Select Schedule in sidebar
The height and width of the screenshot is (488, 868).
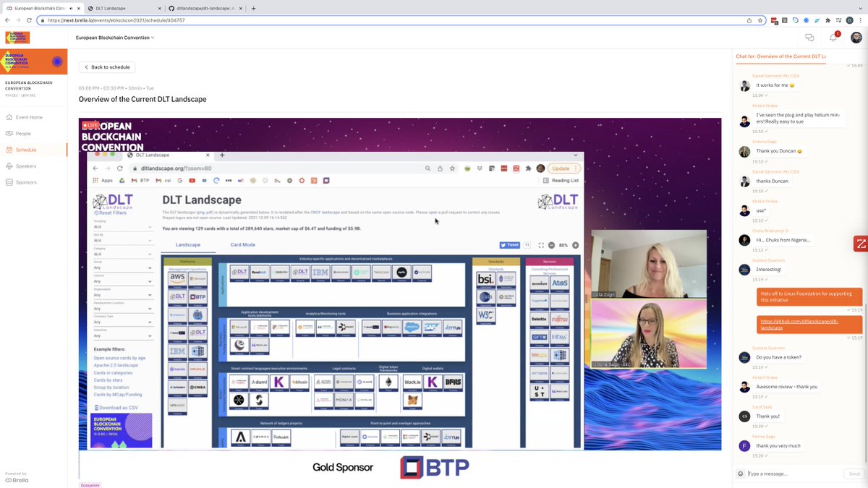34,150
